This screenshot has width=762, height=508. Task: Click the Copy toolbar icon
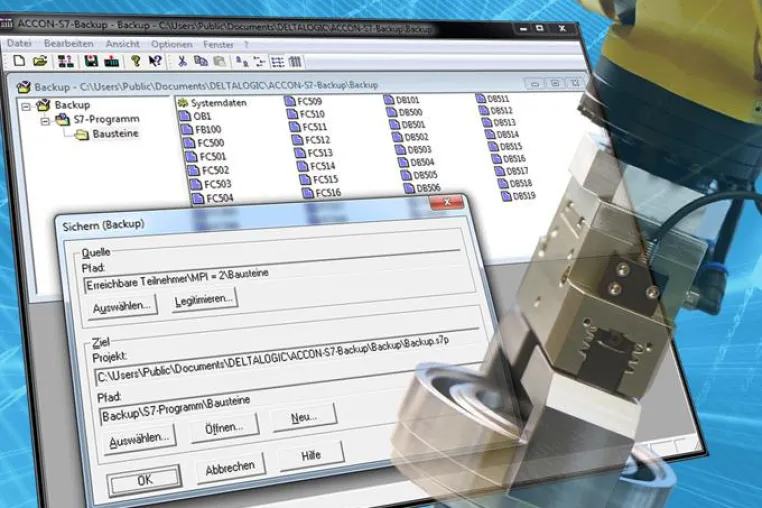coord(201,61)
